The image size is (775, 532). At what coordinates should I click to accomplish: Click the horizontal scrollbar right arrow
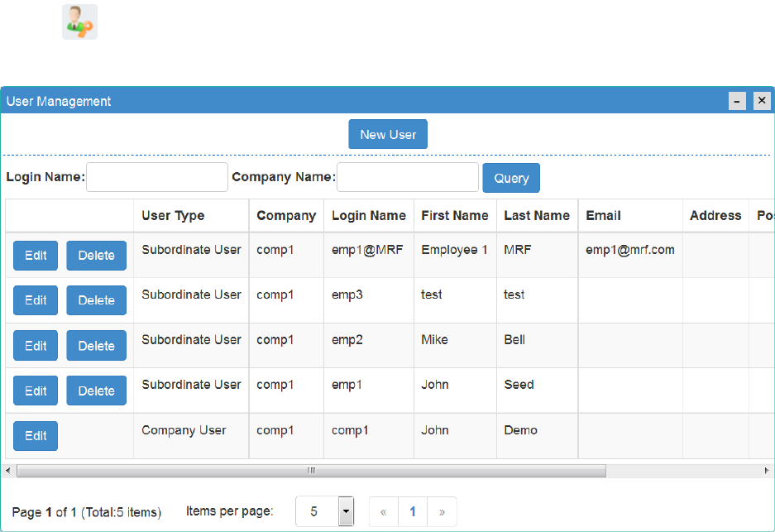pyautogui.click(x=767, y=471)
